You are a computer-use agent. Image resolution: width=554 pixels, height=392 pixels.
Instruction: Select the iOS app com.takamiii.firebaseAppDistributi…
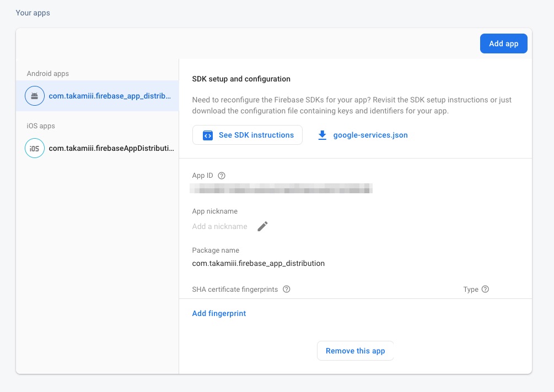[98, 148]
